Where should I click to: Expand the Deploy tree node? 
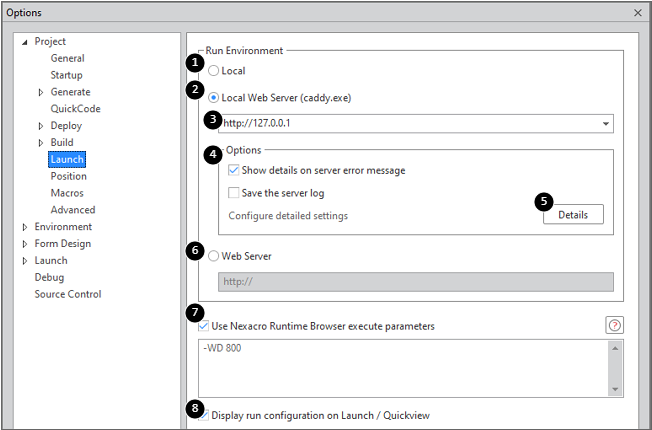(x=41, y=126)
